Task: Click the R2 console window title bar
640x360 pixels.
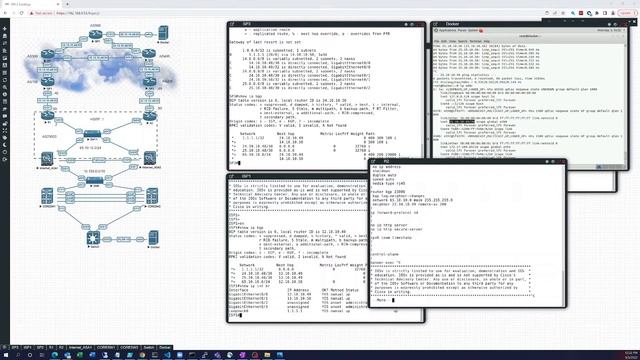Action: [467, 162]
